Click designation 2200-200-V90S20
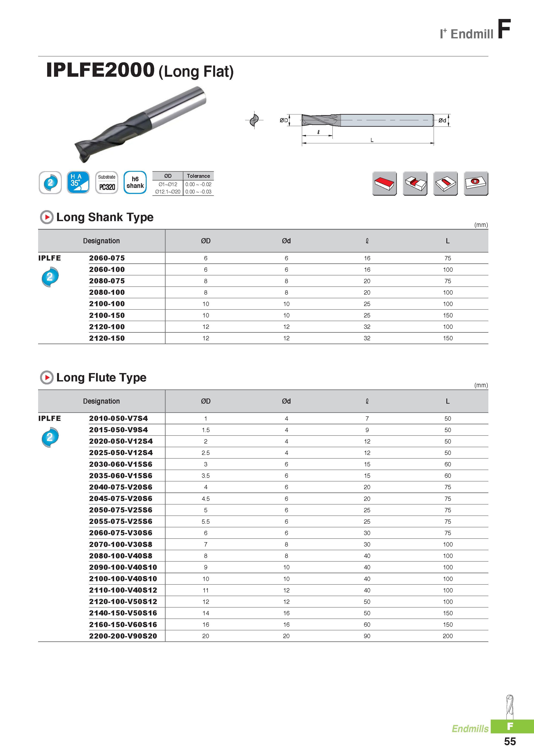534x756 pixels. pos(123,636)
